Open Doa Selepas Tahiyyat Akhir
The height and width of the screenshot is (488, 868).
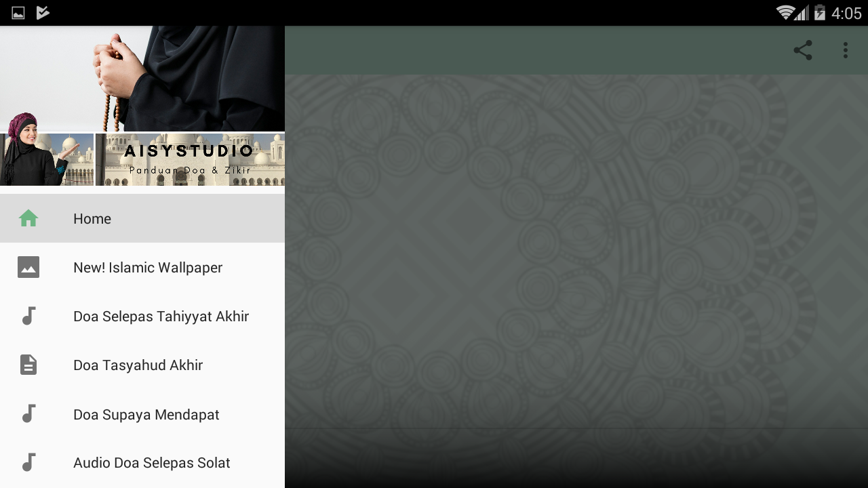click(142, 316)
